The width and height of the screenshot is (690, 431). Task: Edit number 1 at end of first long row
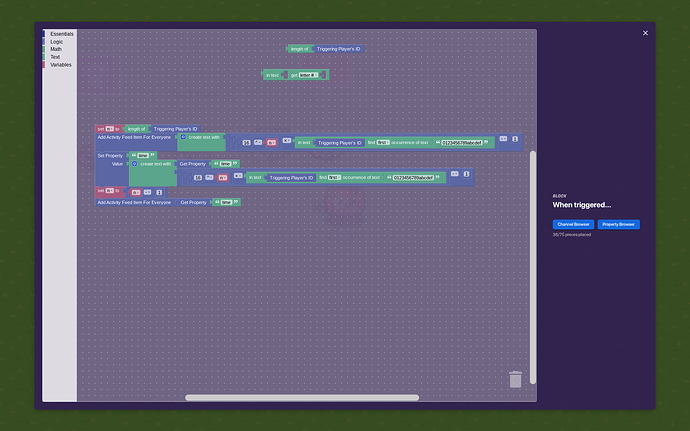click(515, 139)
